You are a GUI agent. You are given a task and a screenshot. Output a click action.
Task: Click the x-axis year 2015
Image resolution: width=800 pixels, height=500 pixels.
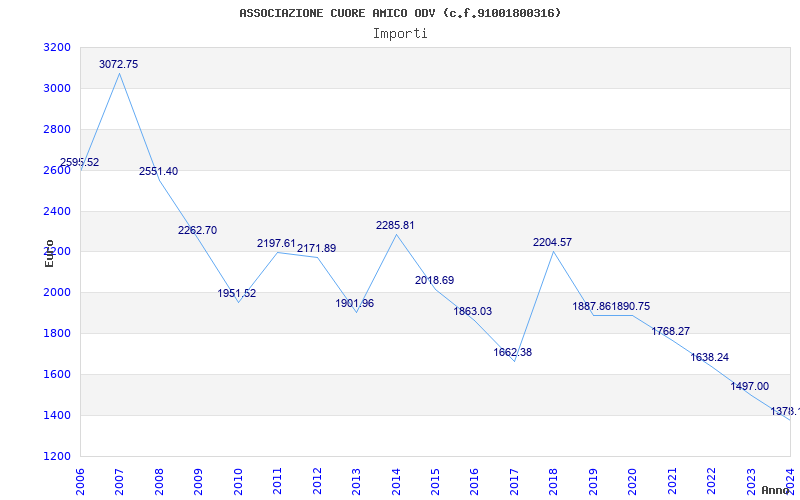pos(436,481)
